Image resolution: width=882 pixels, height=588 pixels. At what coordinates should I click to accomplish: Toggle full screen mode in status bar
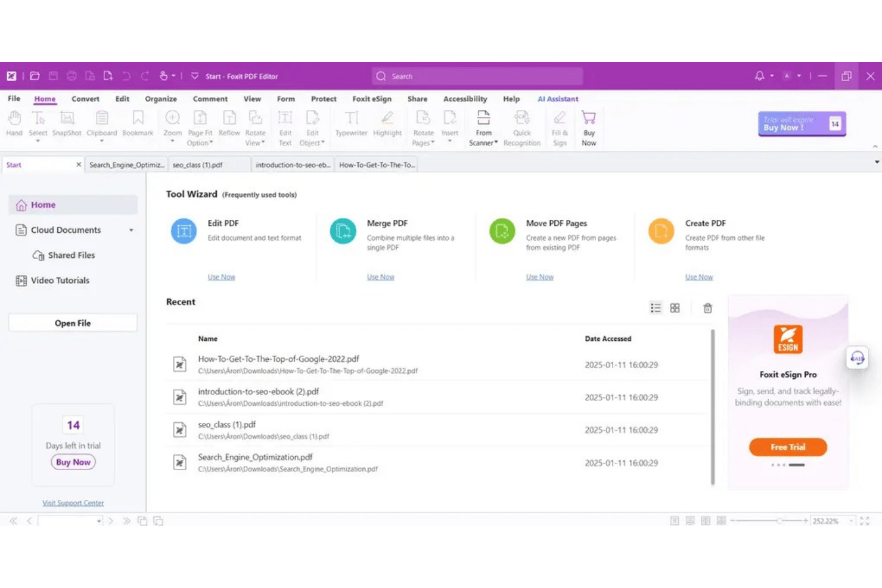[865, 521]
